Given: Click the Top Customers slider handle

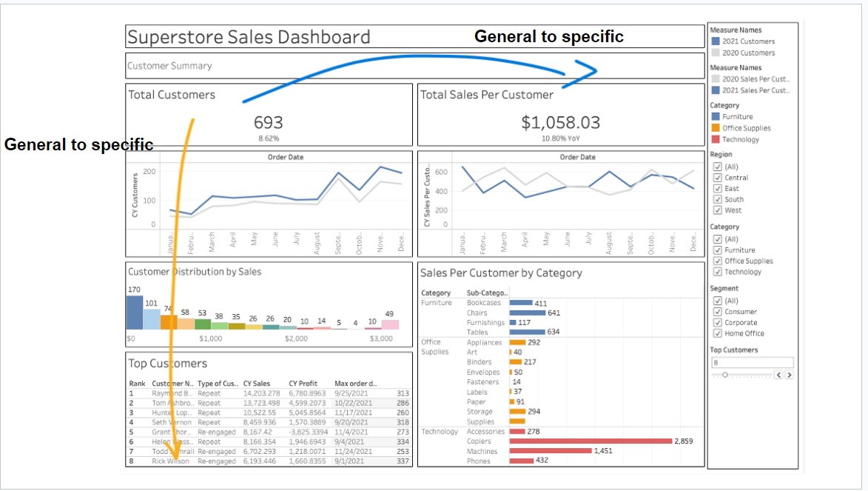Looking at the screenshot, I should [x=724, y=375].
